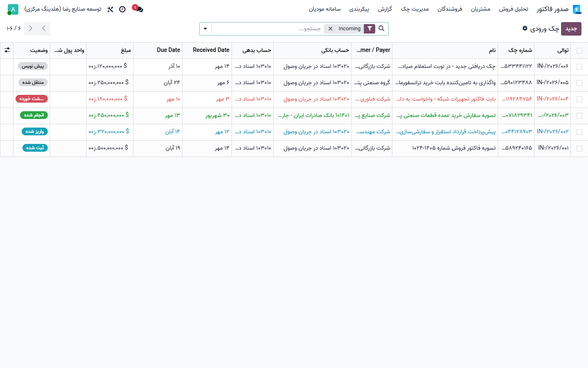Viewport: 588px width, 368px height.
Task: Open the مشتریان menu
Action: tap(481, 9)
